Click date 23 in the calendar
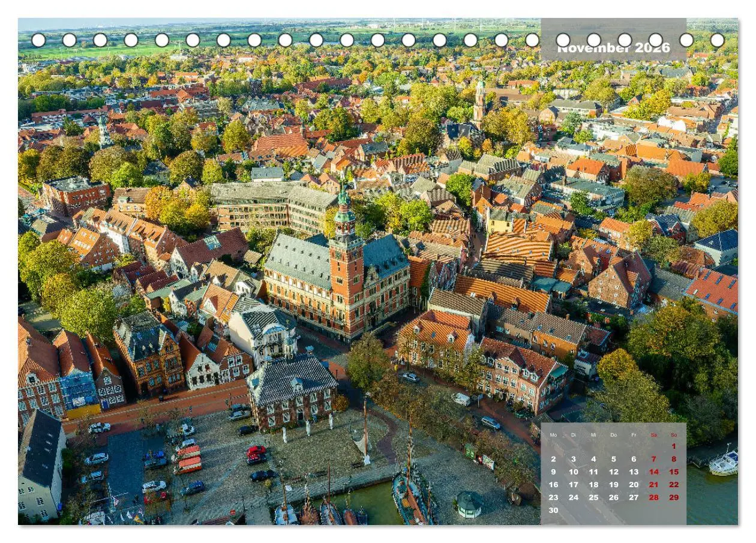Screen dimensions: 756x543 click(553, 497)
